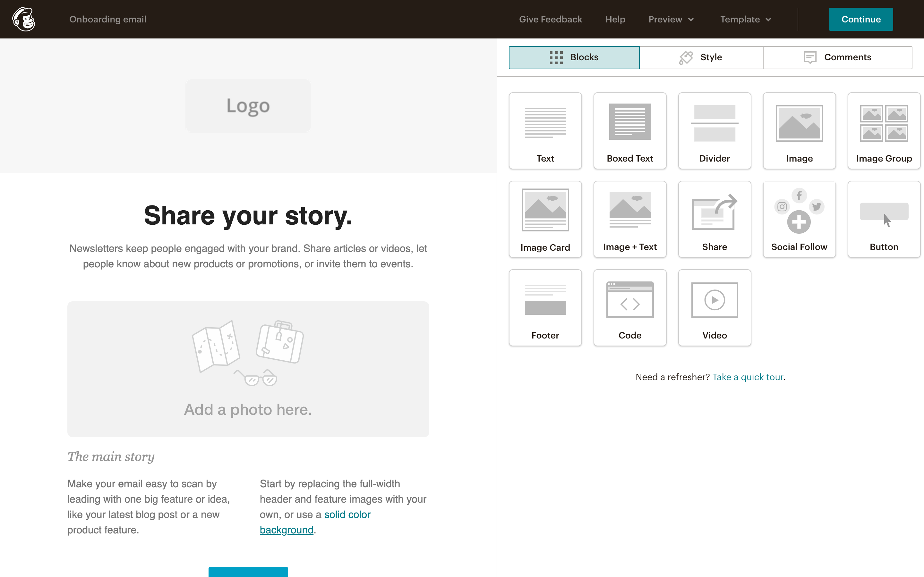Expand the Template dropdown menu
The width and height of the screenshot is (924, 577).
point(745,19)
